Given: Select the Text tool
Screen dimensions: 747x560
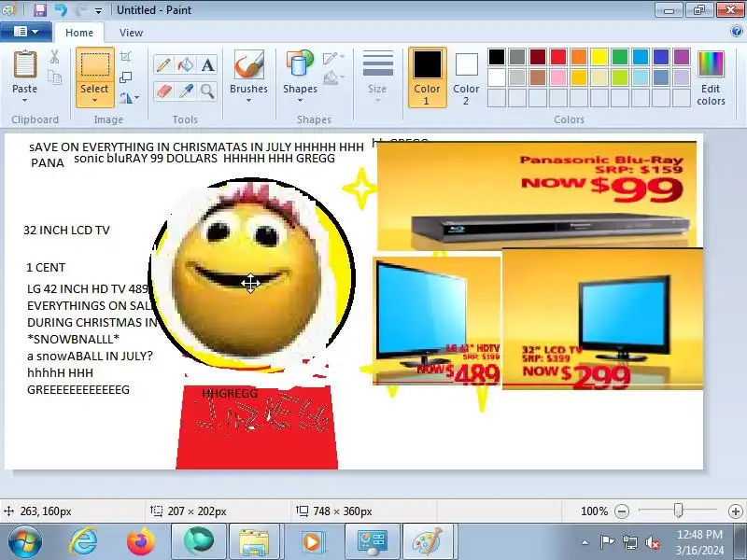Looking at the screenshot, I should 207,64.
